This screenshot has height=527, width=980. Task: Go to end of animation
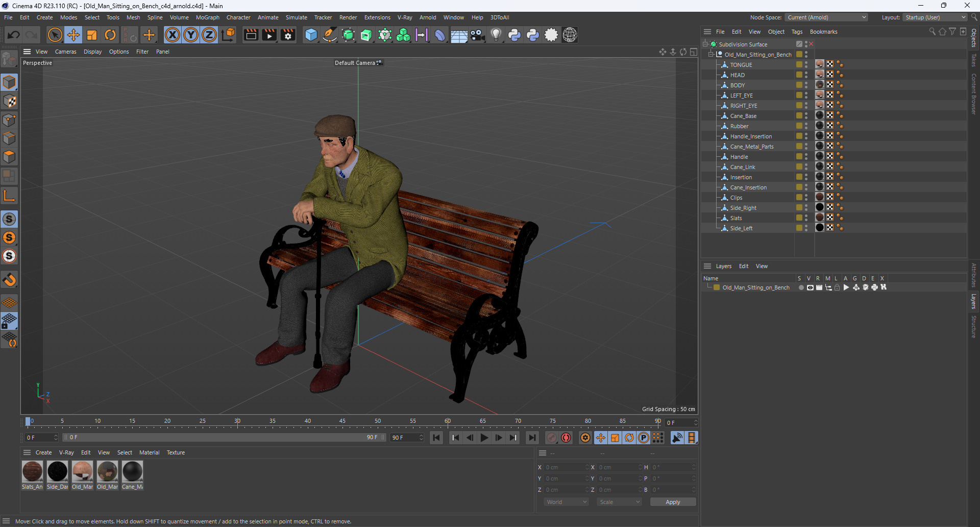[x=532, y=438]
